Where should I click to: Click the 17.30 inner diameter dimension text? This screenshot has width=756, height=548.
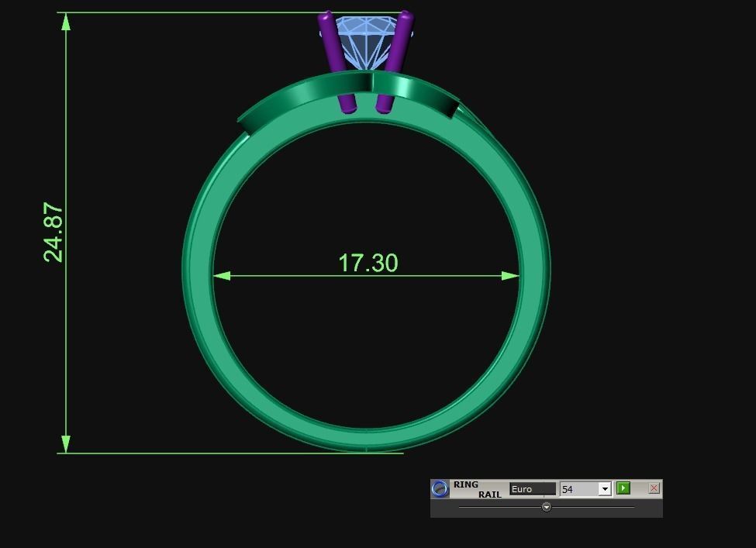tap(368, 264)
